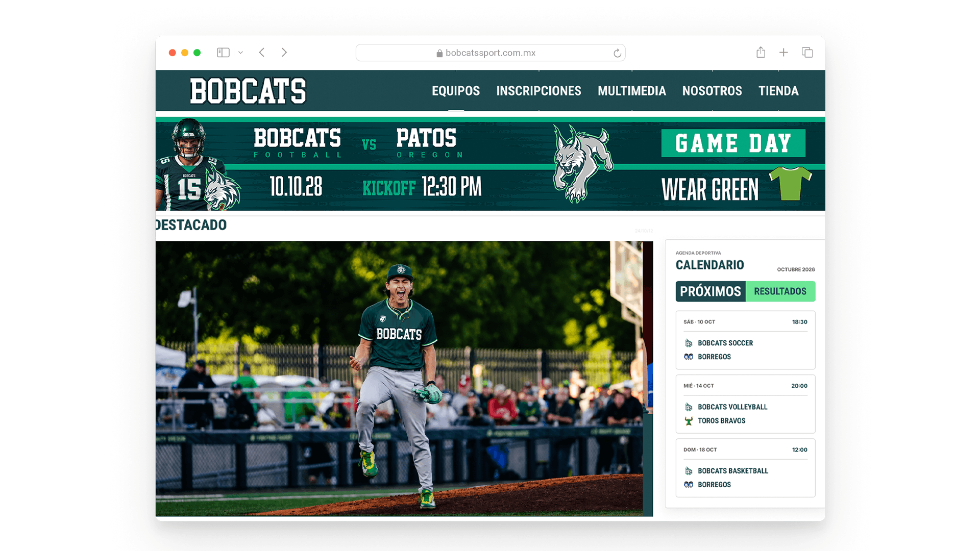Open the MULTIMEDIA menu
The image size is (980, 551).
click(631, 91)
